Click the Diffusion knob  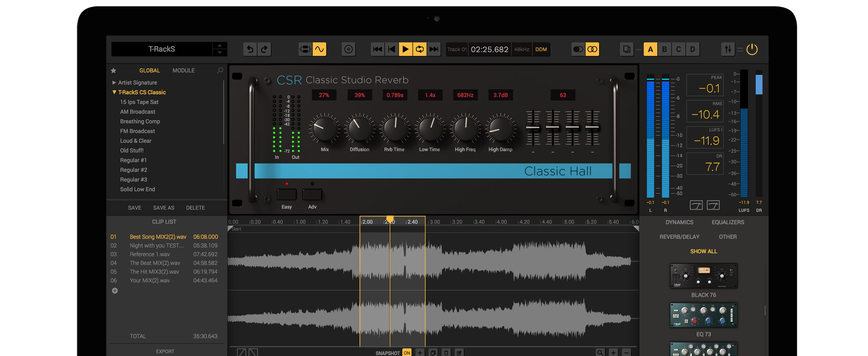tap(360, 129)
